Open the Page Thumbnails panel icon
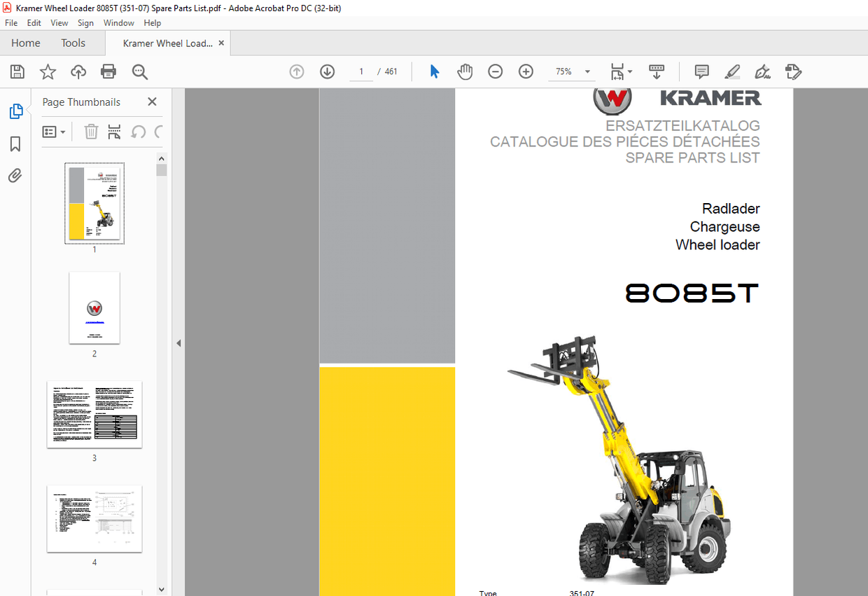 pos(17,111)
